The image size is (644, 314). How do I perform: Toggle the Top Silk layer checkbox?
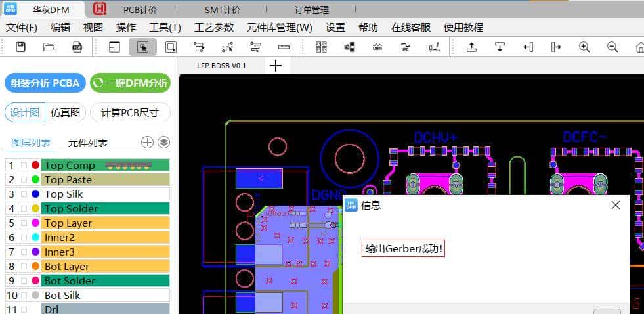point(24,194)
